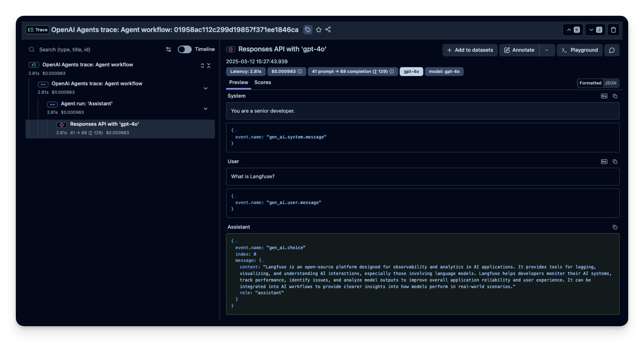The height and width of the screenshot is (342, 644).
Task: Click the cost info icon on $0.000983 badge
Action: 300,71
